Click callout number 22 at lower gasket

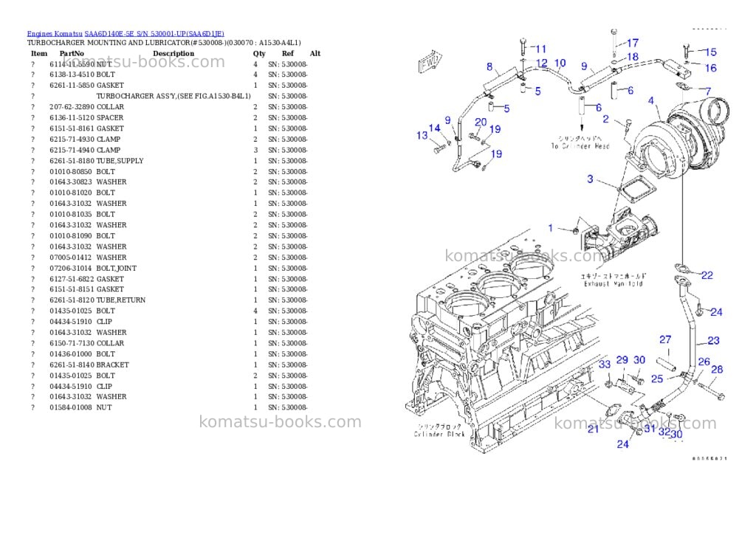coord(707,276)
